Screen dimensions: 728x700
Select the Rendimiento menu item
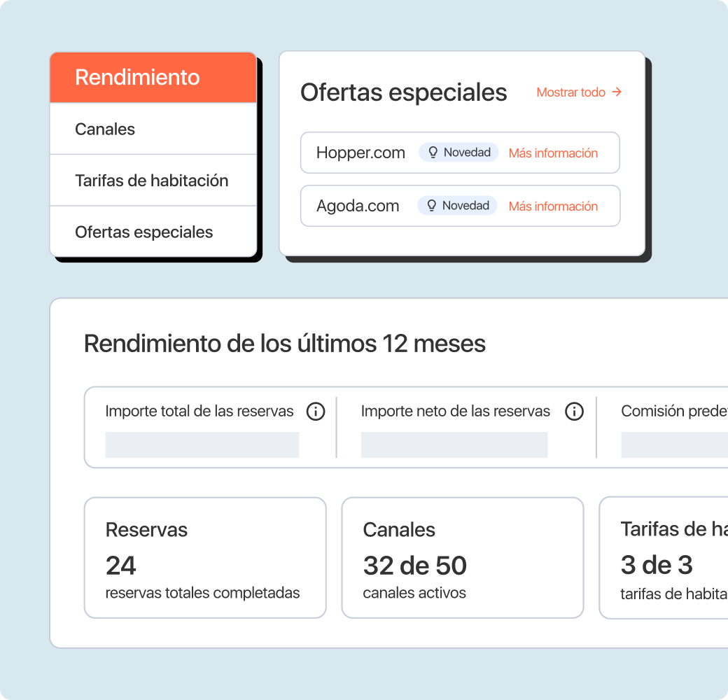(x=153, y=78)
